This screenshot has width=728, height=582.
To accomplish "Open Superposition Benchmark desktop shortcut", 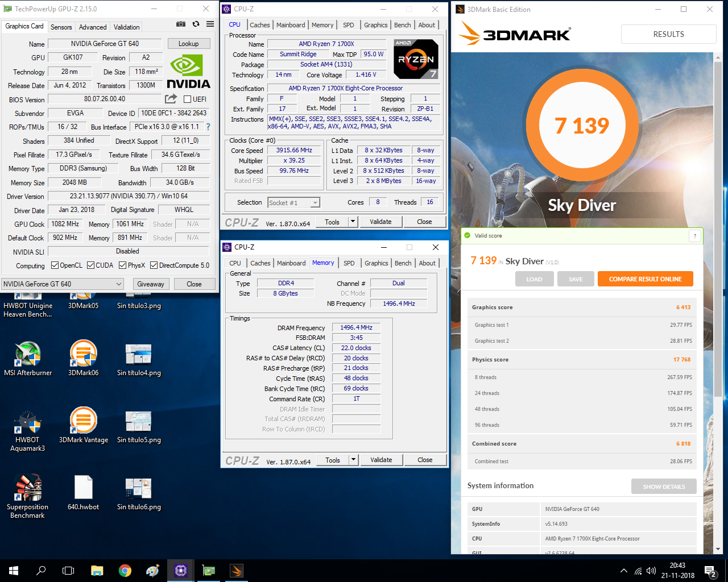I will 28,496.
